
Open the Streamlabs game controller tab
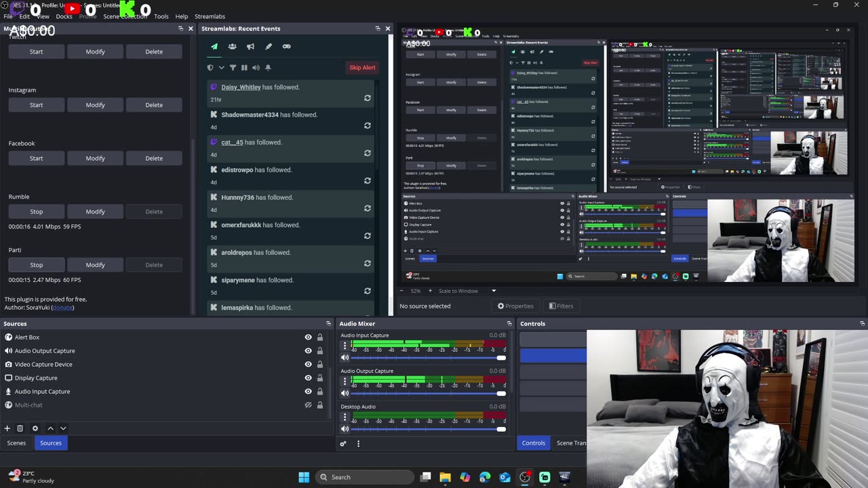click(x=286, y=47)
